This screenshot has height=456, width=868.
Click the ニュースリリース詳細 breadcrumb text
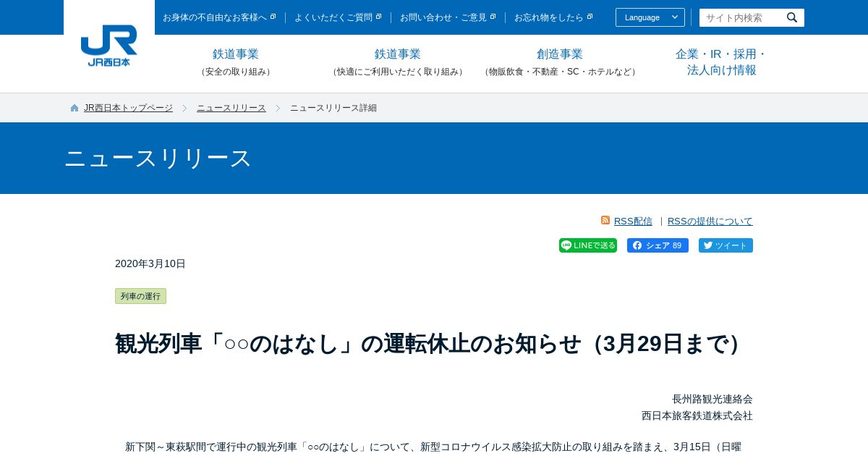coord(333,108)
